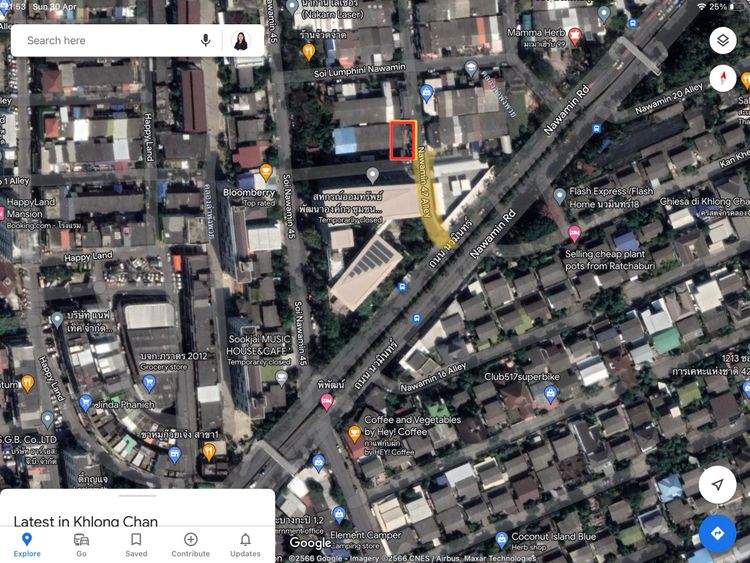The width and height of the screenshot is (750, 563).
Task: Switch to the Updates tab
Action: (245, 545)
